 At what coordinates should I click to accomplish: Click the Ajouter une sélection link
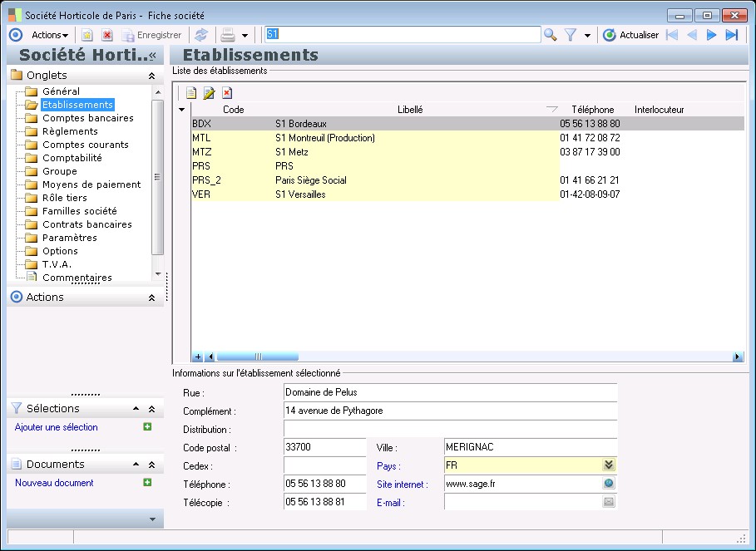(x=57, y=427)
